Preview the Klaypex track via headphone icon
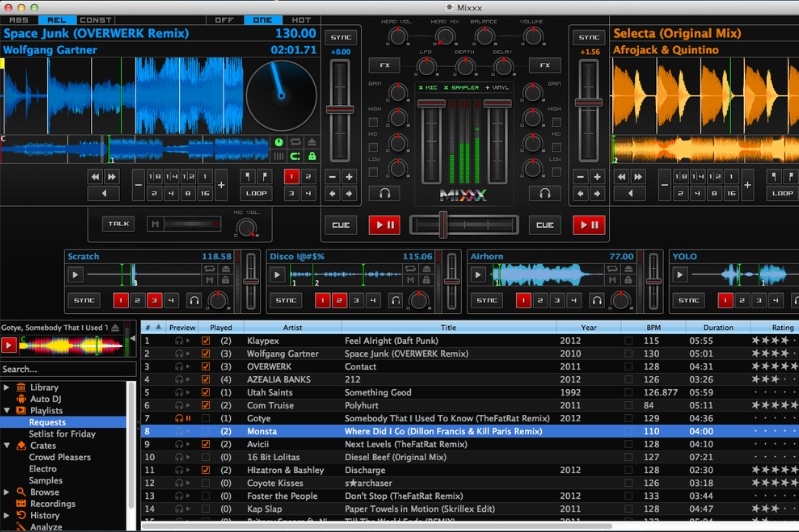This screenshot has width=799, height=532. click(x=179, y=341)
